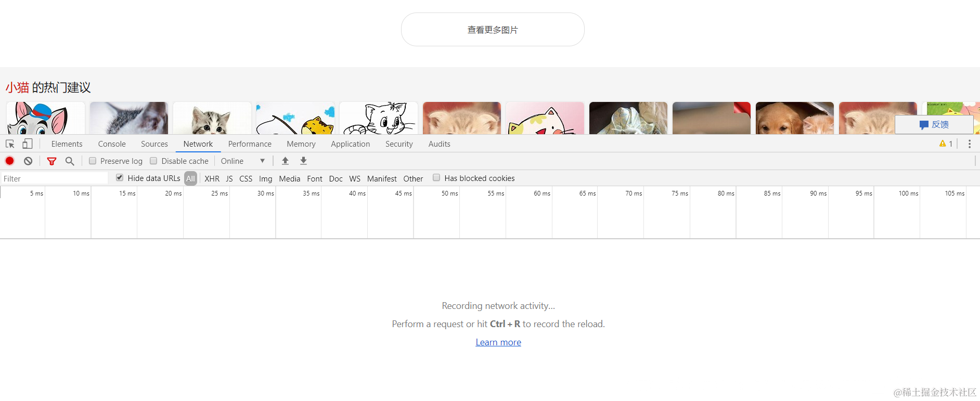Open the golden puppy with kitten thumbnail

pos(795,118)
